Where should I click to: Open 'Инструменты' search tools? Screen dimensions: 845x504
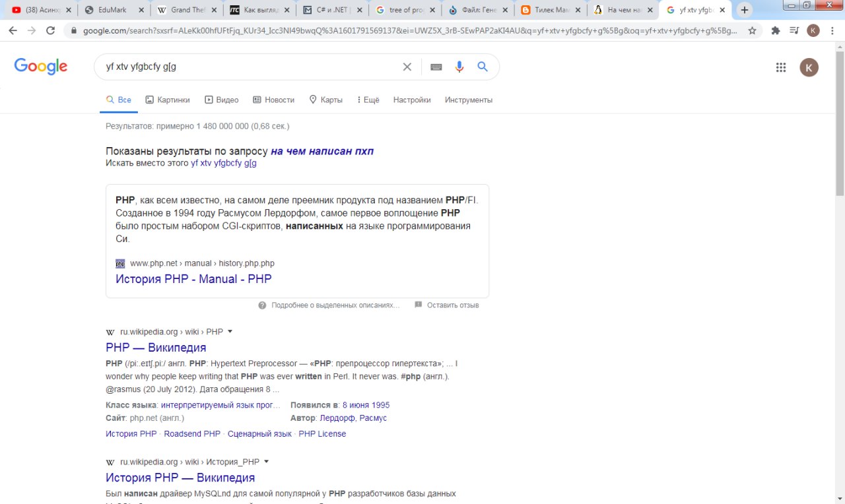[469, 100]
